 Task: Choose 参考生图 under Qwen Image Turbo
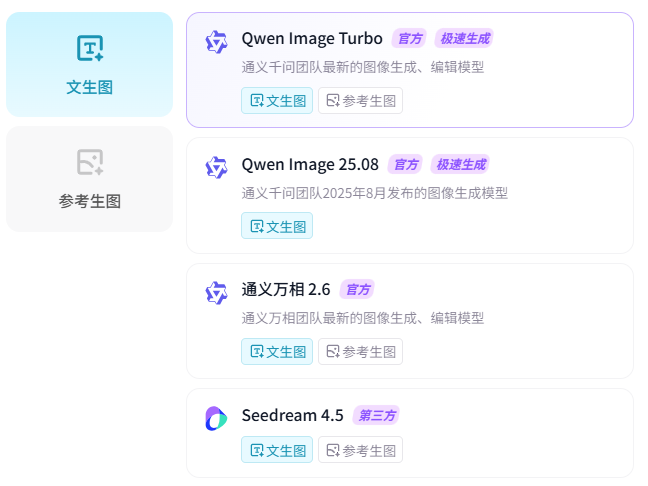pos(360,100)
